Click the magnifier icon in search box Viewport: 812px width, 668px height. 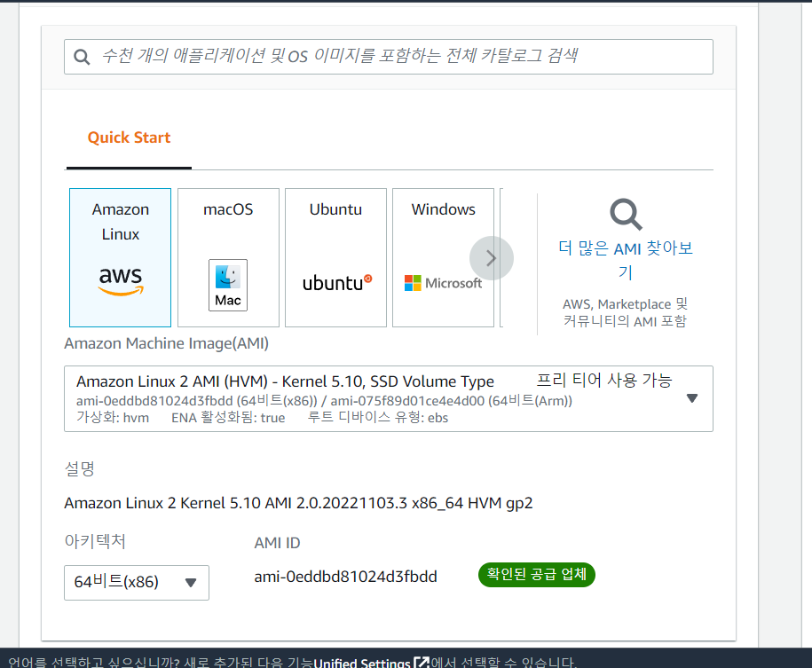point(82,57)
